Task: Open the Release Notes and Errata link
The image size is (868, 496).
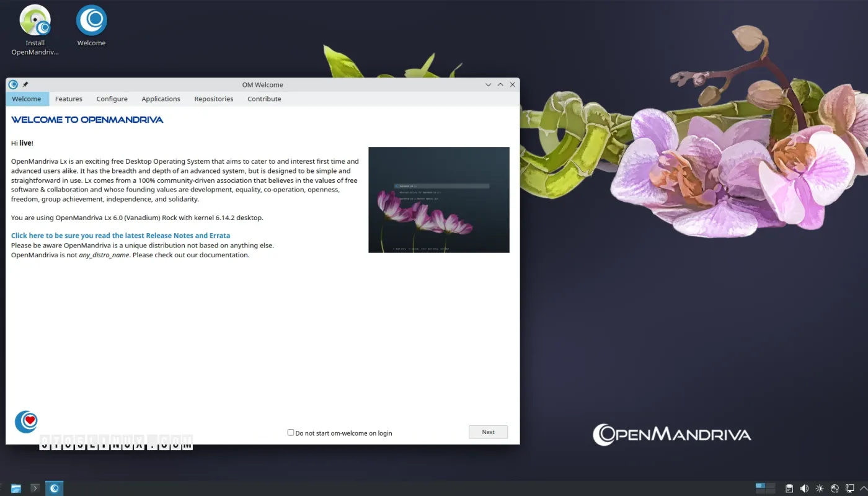Action: pos(120,236)
